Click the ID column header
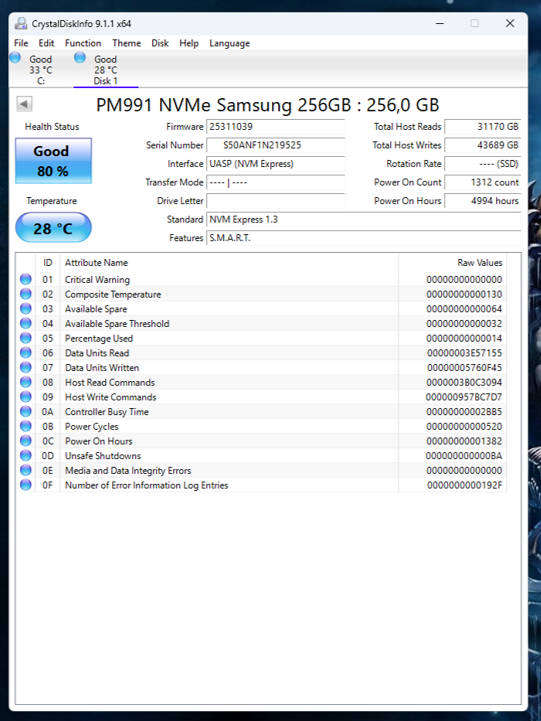Image resolution: width=541 pixels, height=721 pixels. tap(48, 263)
